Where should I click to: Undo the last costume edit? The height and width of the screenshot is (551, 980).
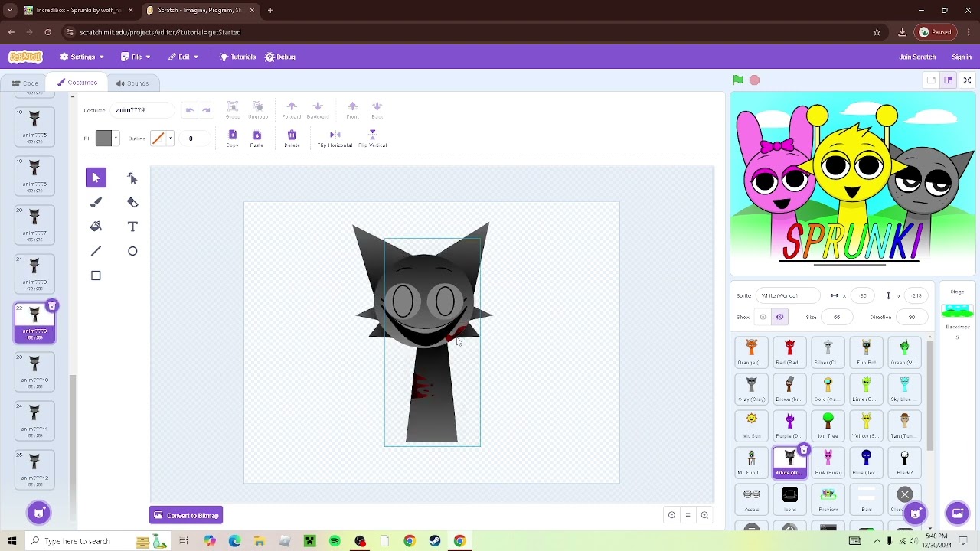pyautogui.click(x=190, y=110)
